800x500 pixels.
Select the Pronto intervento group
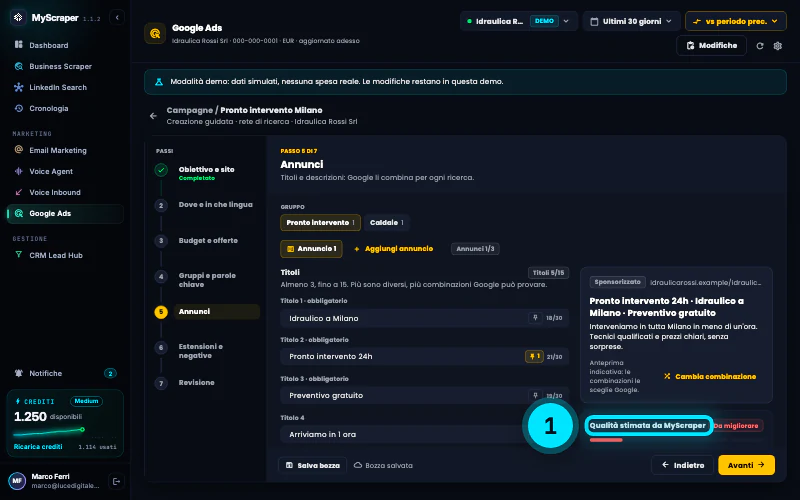[320, 222]
